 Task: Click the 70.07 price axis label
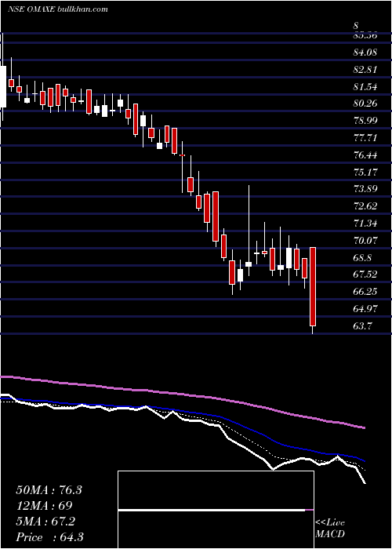[x=365, y=241]
